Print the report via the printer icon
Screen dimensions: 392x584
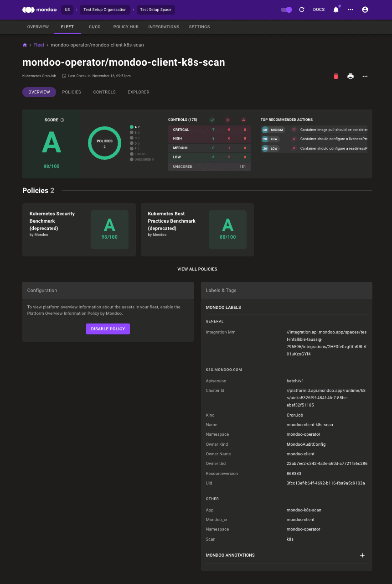coord(351,76)
